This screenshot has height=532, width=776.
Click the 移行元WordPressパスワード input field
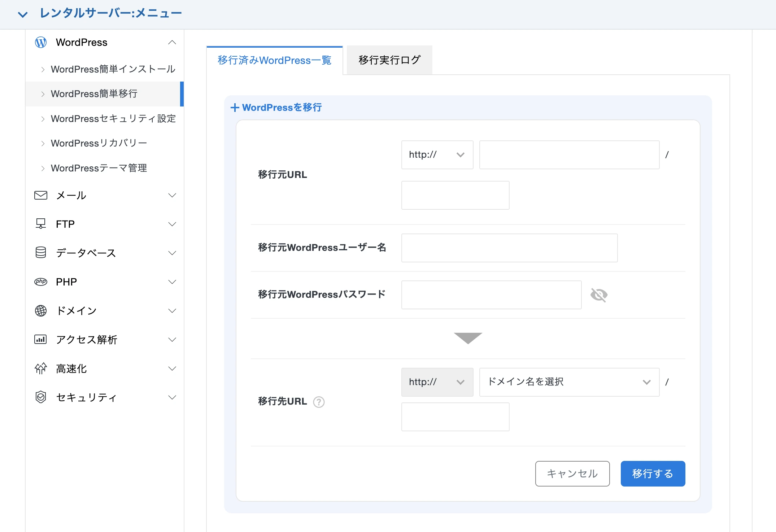tap(491, 295)
